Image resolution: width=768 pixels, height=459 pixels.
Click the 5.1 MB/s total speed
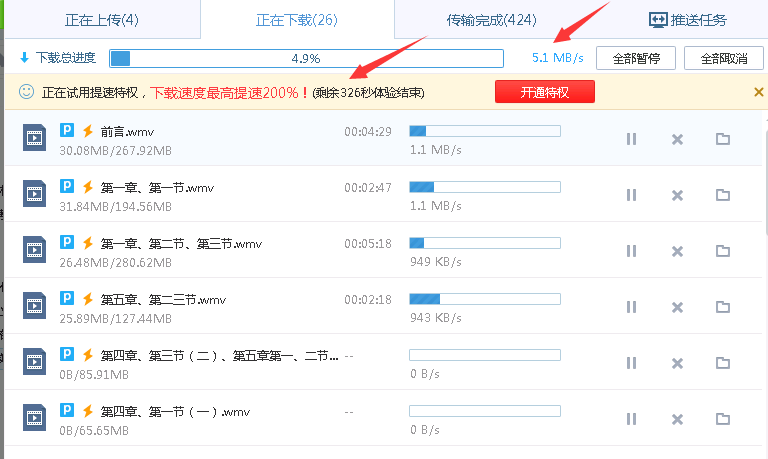pos(557,58)
